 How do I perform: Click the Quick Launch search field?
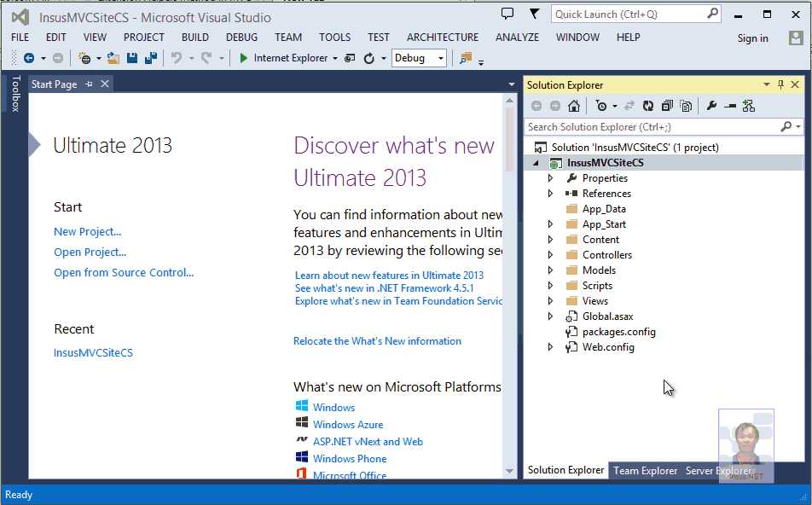[636, 14]
